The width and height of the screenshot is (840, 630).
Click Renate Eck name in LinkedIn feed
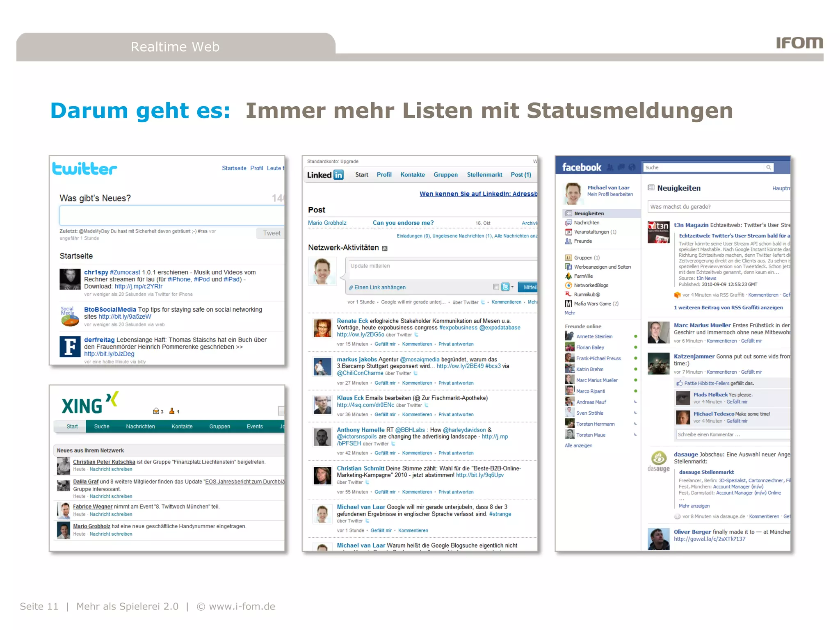(352, 321)
